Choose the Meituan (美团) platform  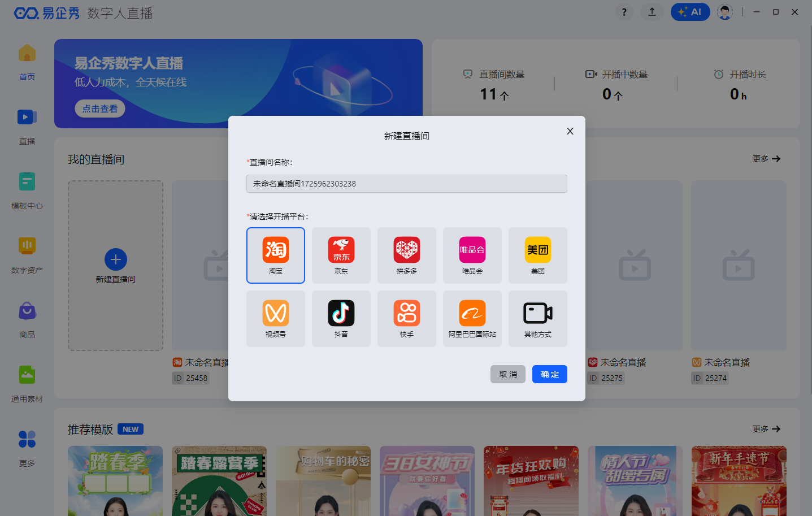point(538,255)
